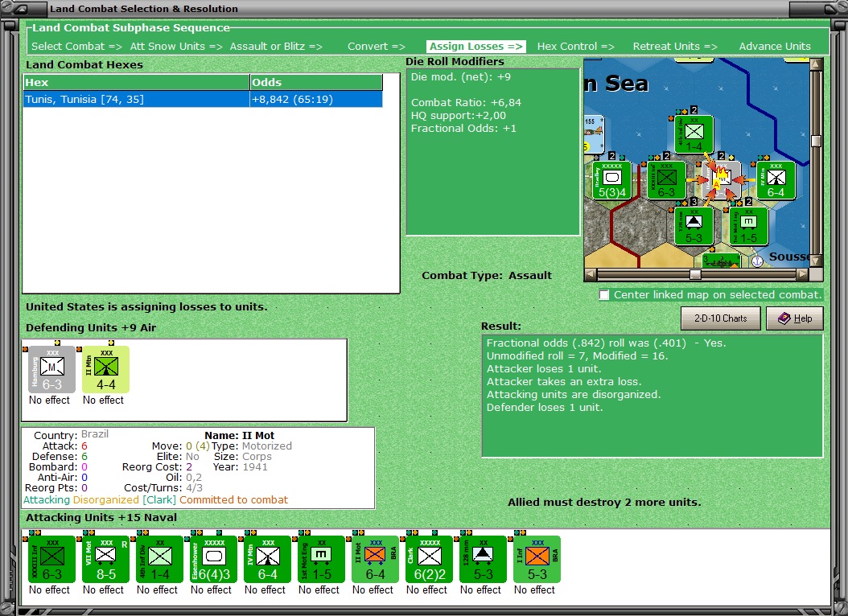
Task: Select the 128 mm 5-3 artillery unit
Action: [x=483, y=559]
